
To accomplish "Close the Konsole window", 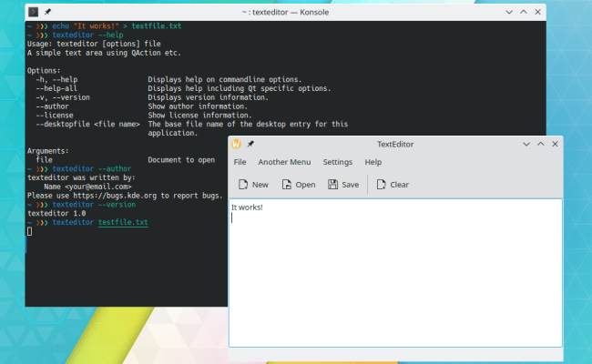I will [x=537, y=12].
